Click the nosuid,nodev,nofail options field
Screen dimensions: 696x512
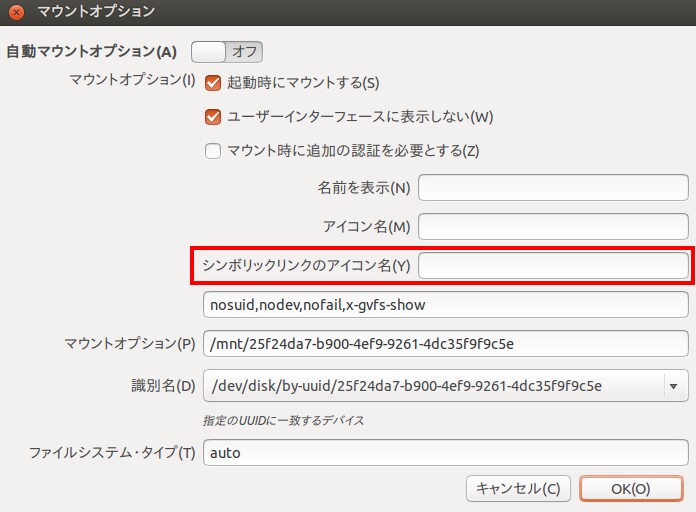446,305
